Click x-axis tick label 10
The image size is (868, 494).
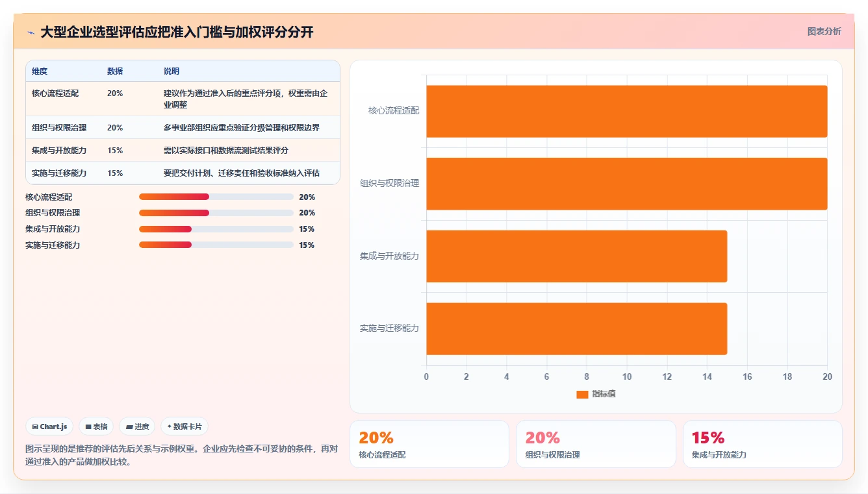pyautogui.click(x=627, y=377)
